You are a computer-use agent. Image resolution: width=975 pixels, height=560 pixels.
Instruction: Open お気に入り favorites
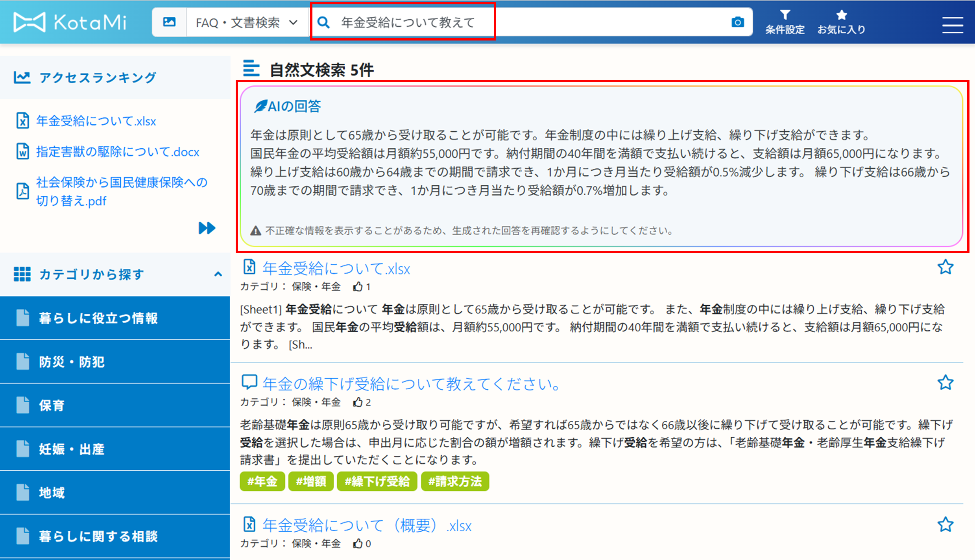(841, 22)
